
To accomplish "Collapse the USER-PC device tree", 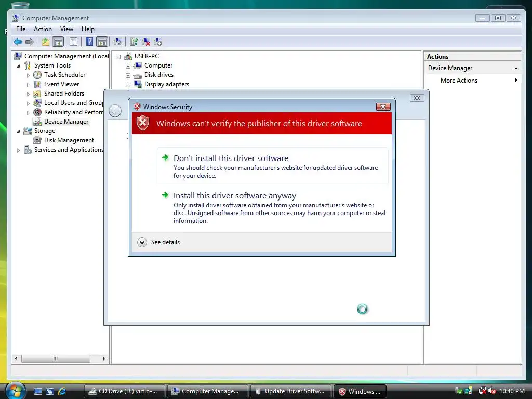I will tap(118, 57).
